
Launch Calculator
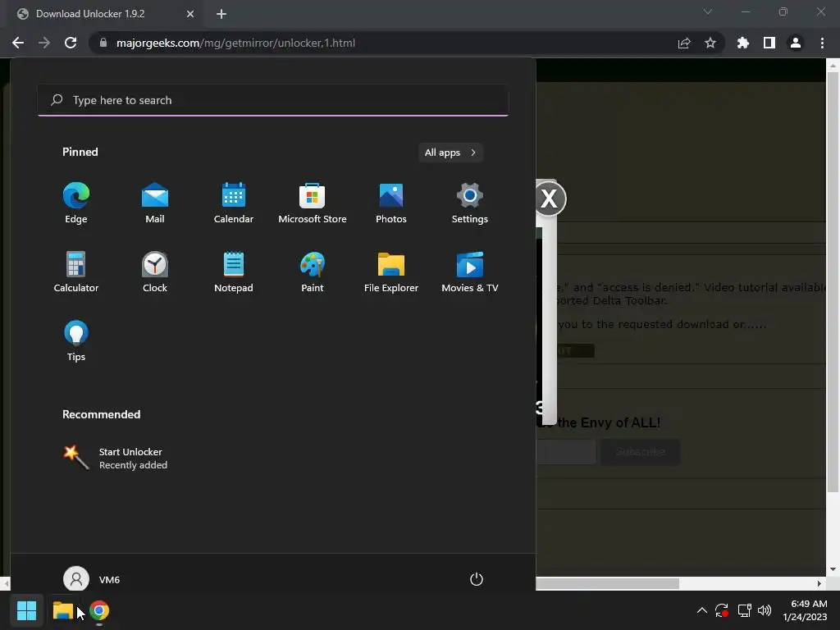point(76,272)
